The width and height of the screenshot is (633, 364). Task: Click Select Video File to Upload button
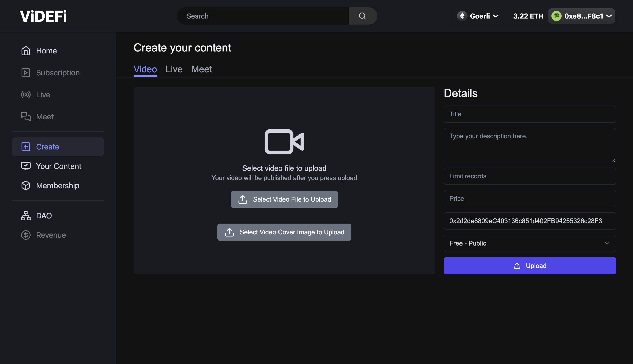[284, 199]
